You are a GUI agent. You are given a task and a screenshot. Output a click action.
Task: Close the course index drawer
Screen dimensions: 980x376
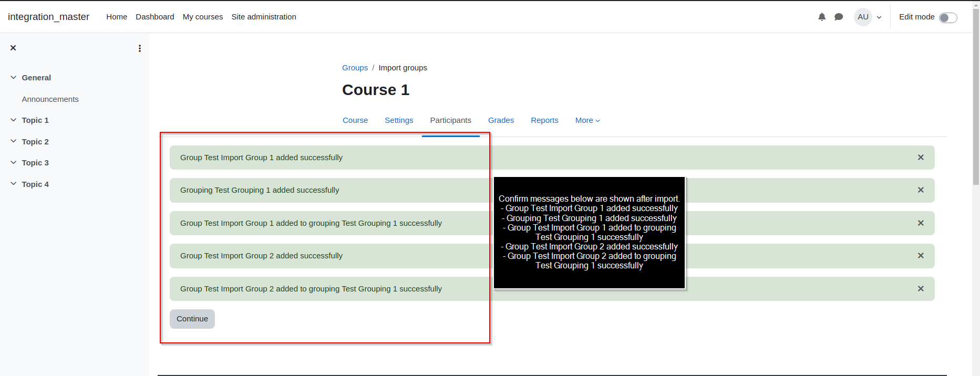[x=13, y=48]
